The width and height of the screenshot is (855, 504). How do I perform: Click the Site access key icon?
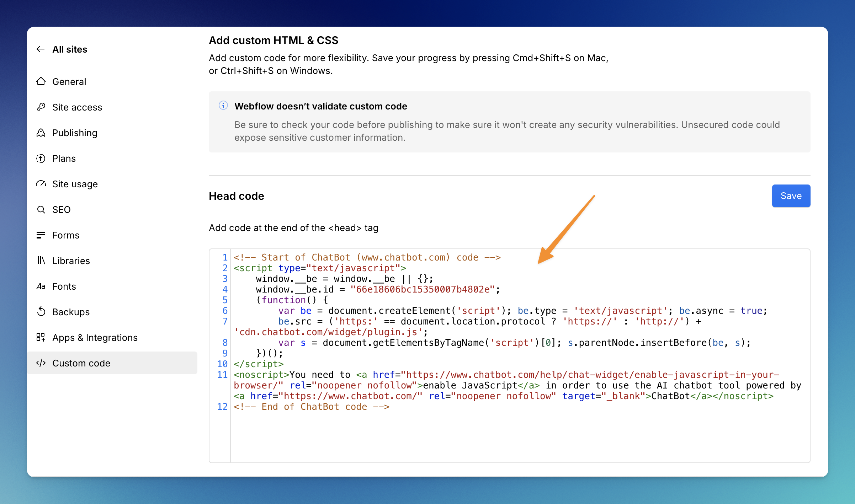pos(41,107)
